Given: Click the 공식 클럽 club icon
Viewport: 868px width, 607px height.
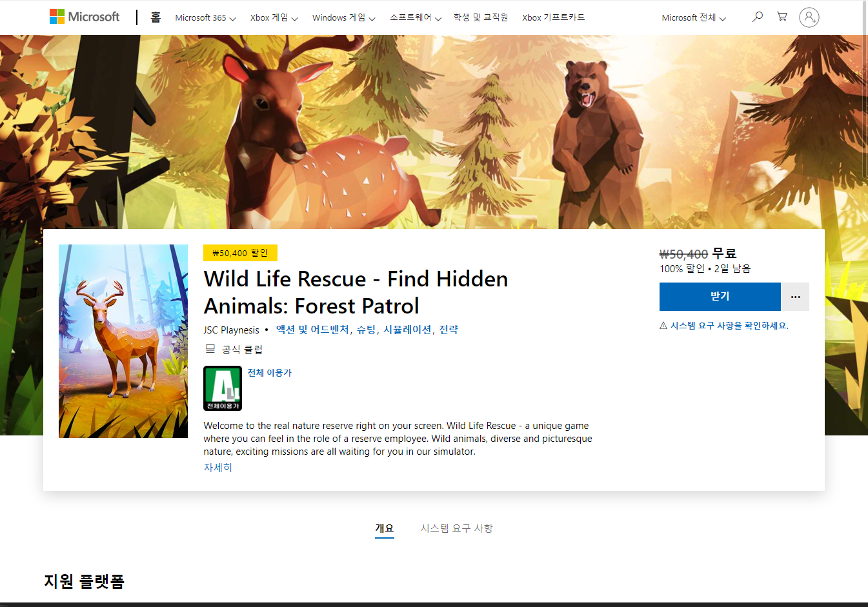Looking at the screenshot, I should click(x=210, y=349).
